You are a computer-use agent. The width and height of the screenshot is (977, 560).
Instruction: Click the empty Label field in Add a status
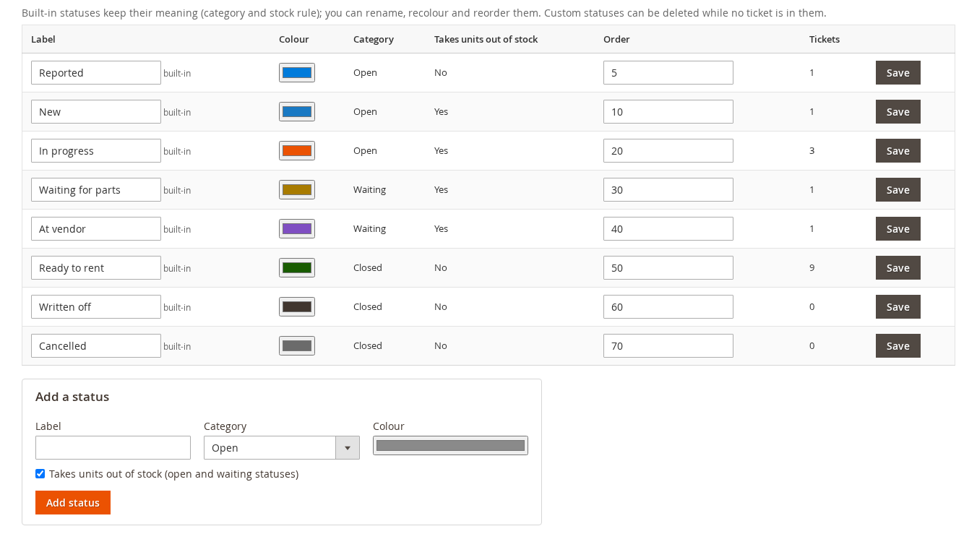tap(113, 448)
